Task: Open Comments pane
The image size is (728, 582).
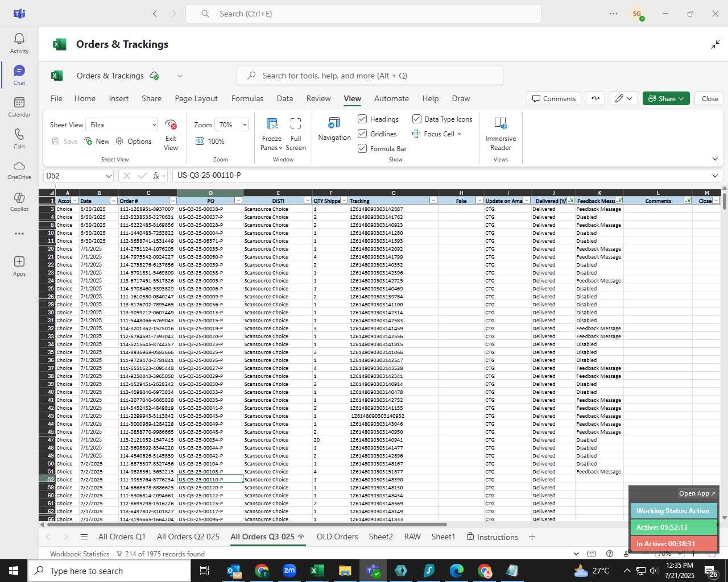Action: tap(554, 98)
